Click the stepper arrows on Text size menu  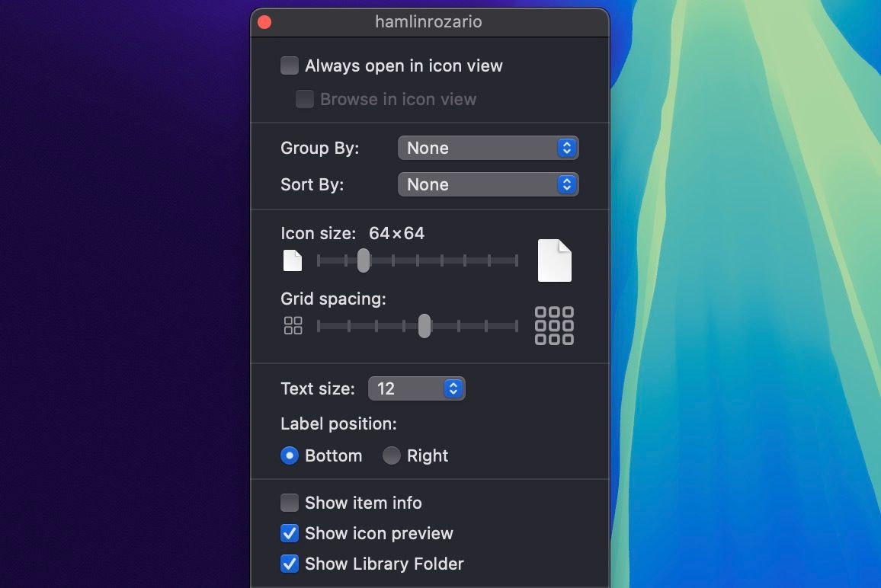tap(453, 388)
